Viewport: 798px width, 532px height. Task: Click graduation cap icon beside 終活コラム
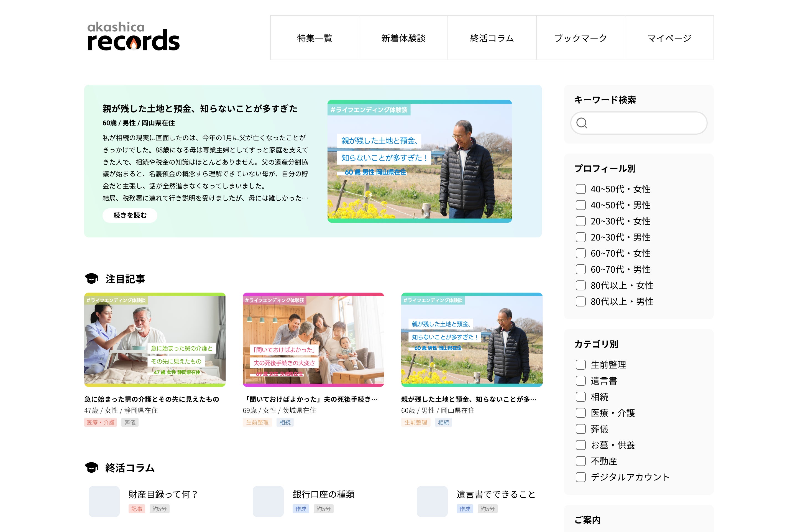point(91,467)
